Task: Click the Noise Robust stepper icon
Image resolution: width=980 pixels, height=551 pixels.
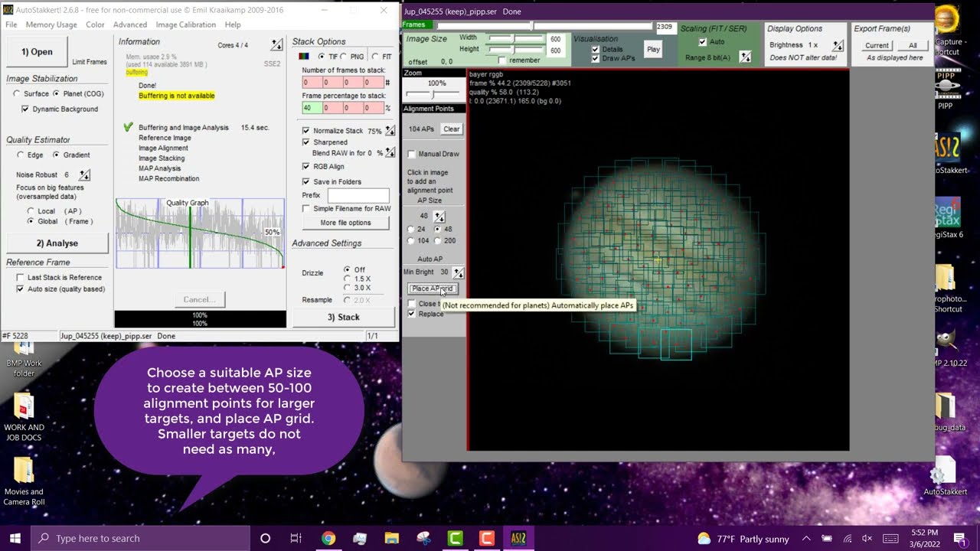Action: point(84,175)
